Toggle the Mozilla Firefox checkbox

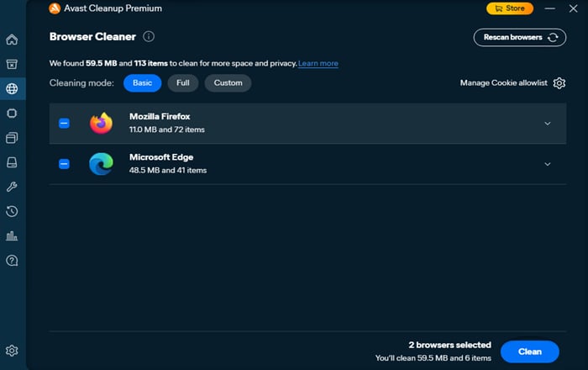coord(64,123)
